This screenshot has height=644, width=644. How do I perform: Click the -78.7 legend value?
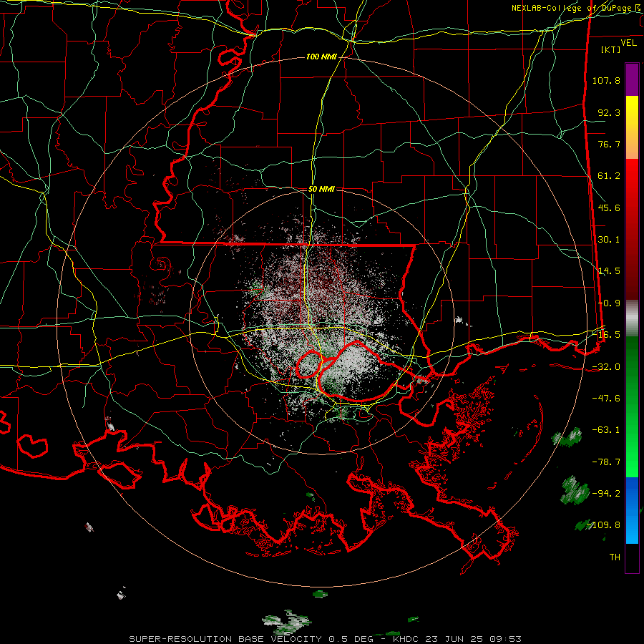pyautogui.click(x=606, y=462)
